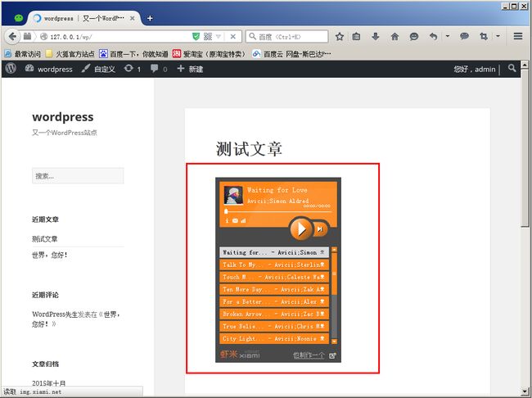Click the pop-out icon in the player footer
The image size is (532, 398).
pos(332,355)
